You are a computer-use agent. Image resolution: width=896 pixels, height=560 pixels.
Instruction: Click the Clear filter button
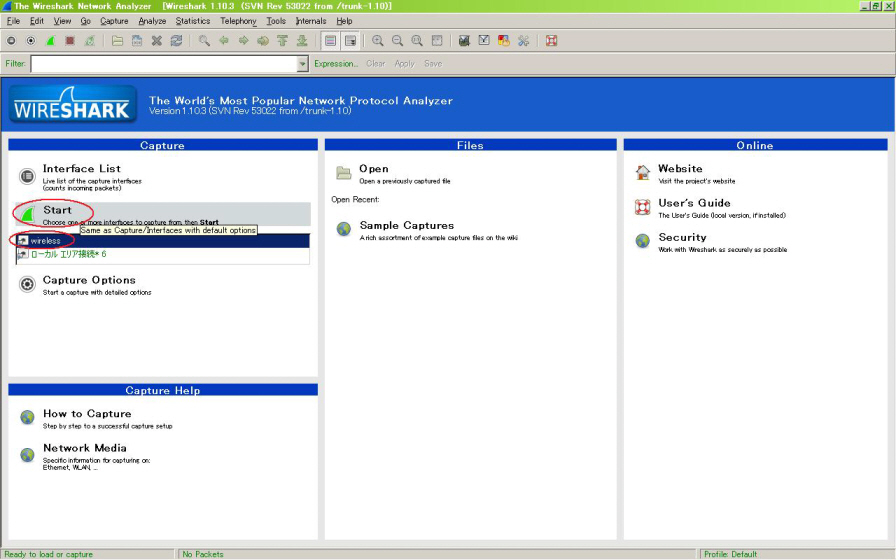pos(375,64)
